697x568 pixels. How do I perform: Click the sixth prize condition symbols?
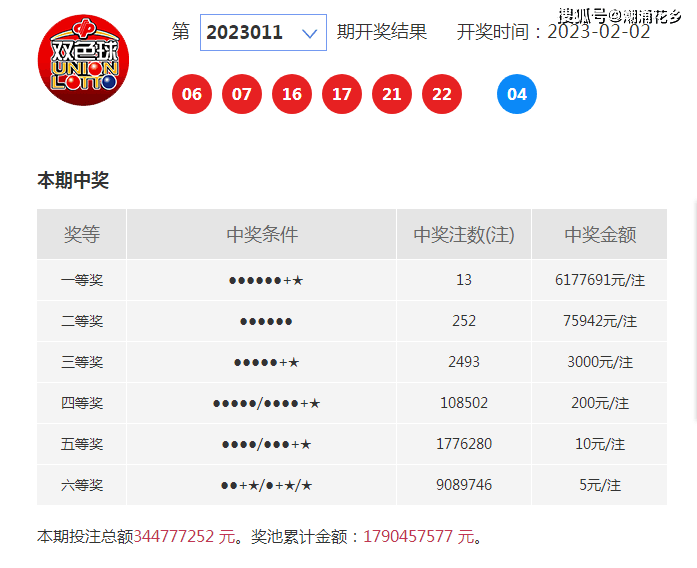tap(266, 485)
